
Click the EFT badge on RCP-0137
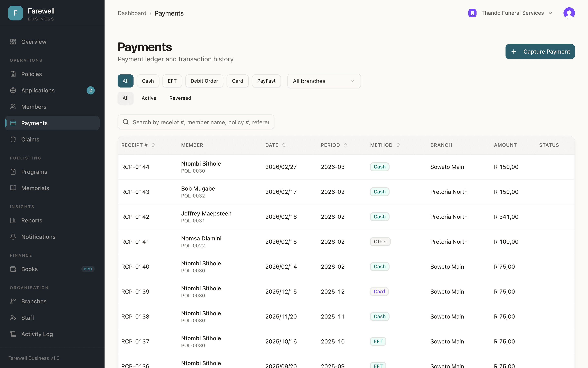tap(378, 341)
